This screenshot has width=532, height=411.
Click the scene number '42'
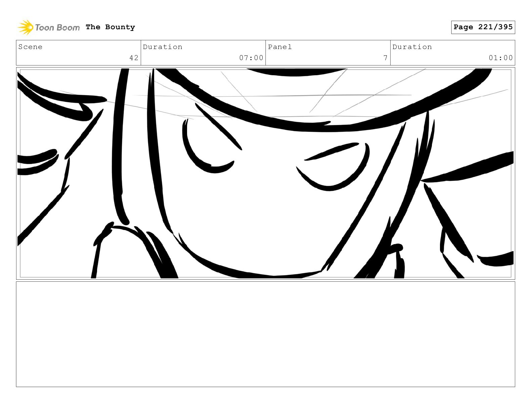coord(134,58)
